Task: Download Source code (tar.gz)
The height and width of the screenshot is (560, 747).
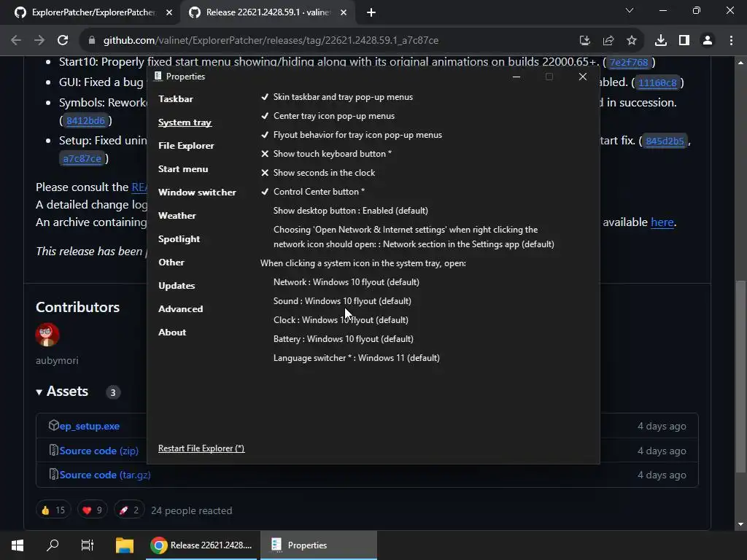Action: [x=105, y=475]
